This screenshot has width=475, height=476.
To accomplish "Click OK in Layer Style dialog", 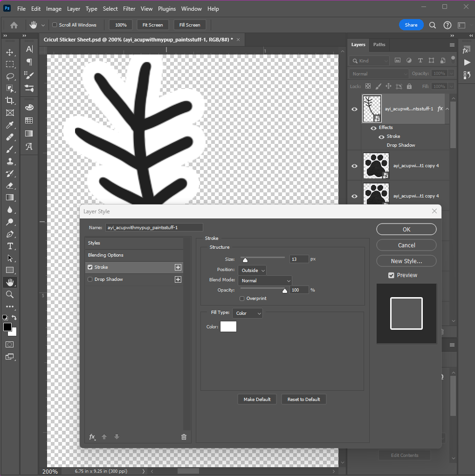I will pyautogui.click(x=406, y=229).
